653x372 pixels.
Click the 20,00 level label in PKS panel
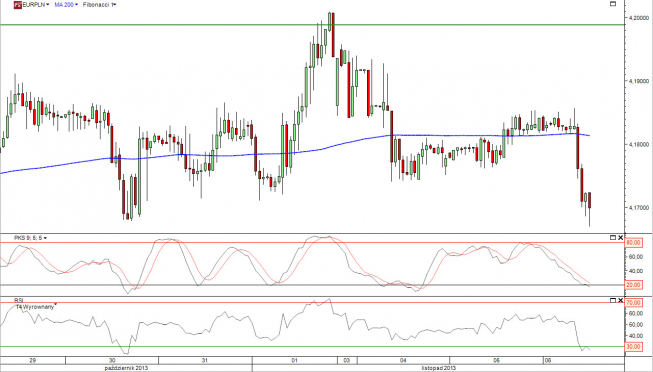[634, 285]
